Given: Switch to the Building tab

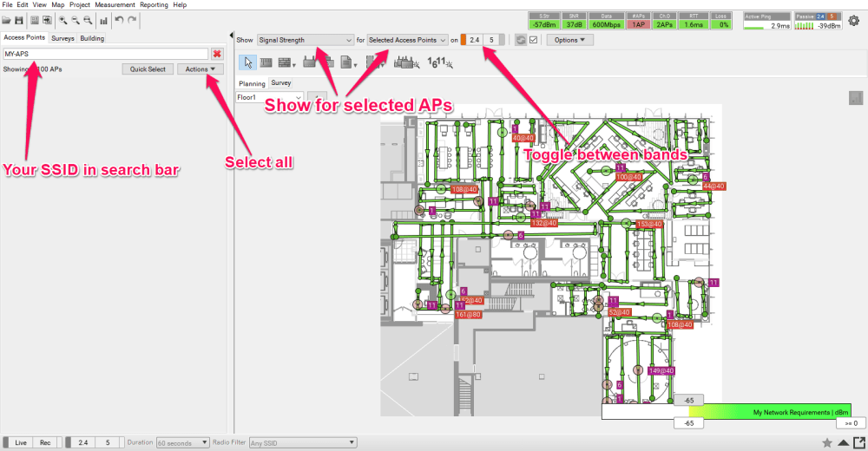Looking at the screenshot, I should point(92,38).
